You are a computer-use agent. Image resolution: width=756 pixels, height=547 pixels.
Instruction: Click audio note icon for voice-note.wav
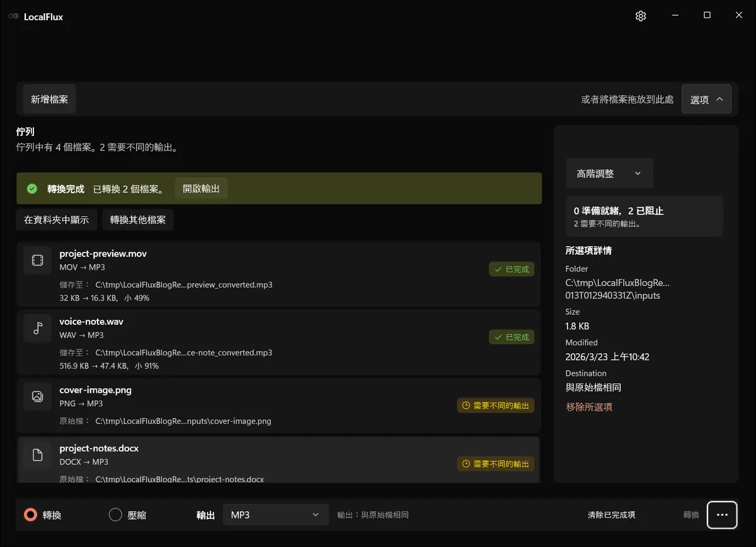point(38,328)
